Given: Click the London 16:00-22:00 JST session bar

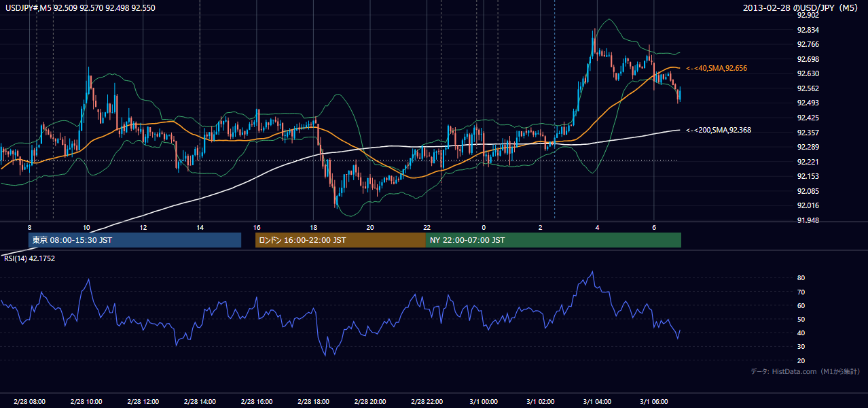Looking at the screenshot, I should tap(340, 240).
